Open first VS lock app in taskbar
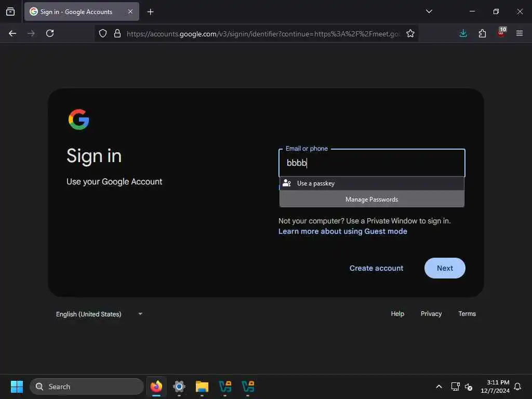532x399 pixels. pyautogui.click(x=225, y=387)
